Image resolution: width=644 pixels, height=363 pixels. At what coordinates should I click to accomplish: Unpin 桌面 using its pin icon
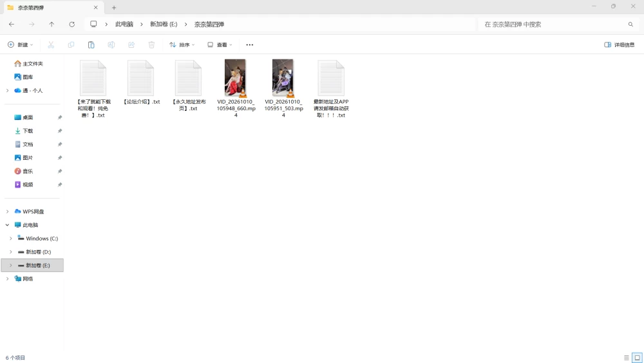[x=59, y=117]
